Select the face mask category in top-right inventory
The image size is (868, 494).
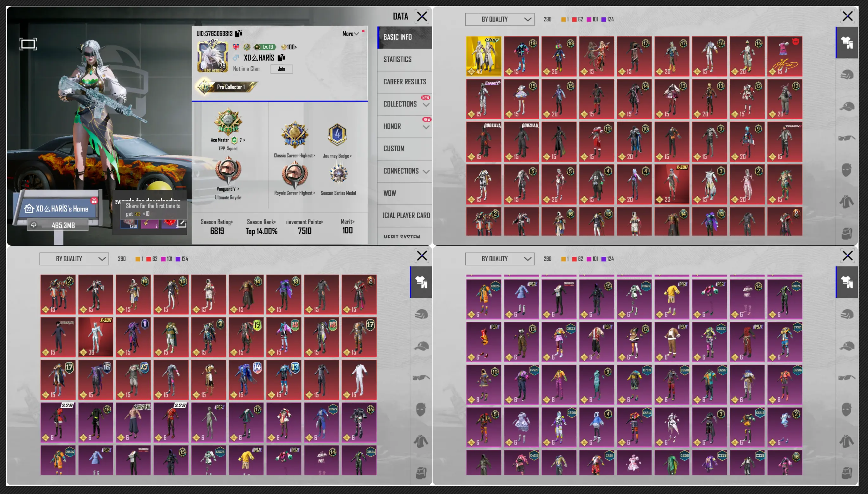point(847,170)
